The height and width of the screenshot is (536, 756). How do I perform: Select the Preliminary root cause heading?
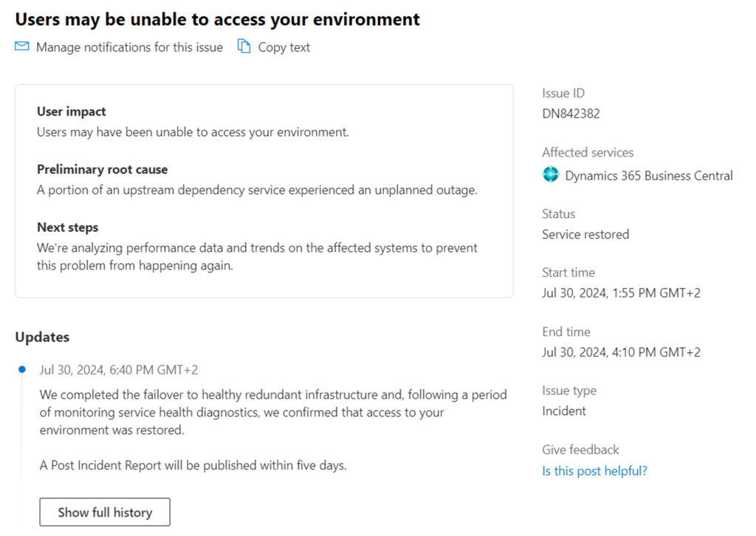[103, 169]
